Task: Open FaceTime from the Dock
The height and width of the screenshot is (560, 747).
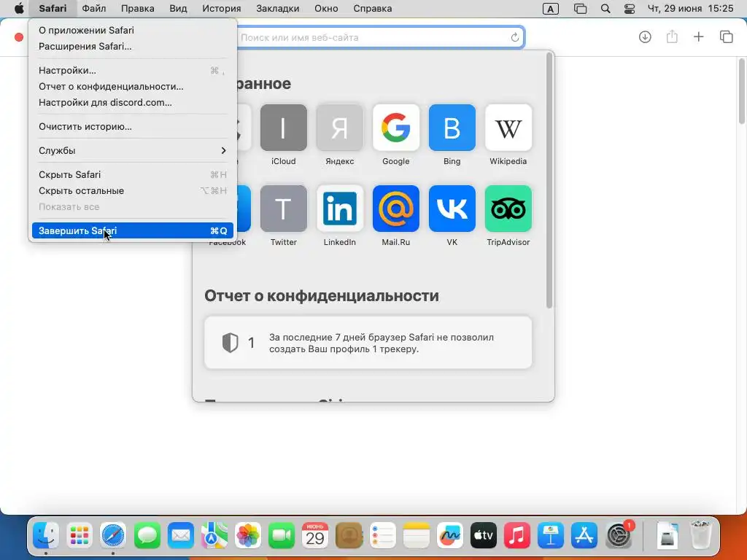Action: tap(282, 535)
